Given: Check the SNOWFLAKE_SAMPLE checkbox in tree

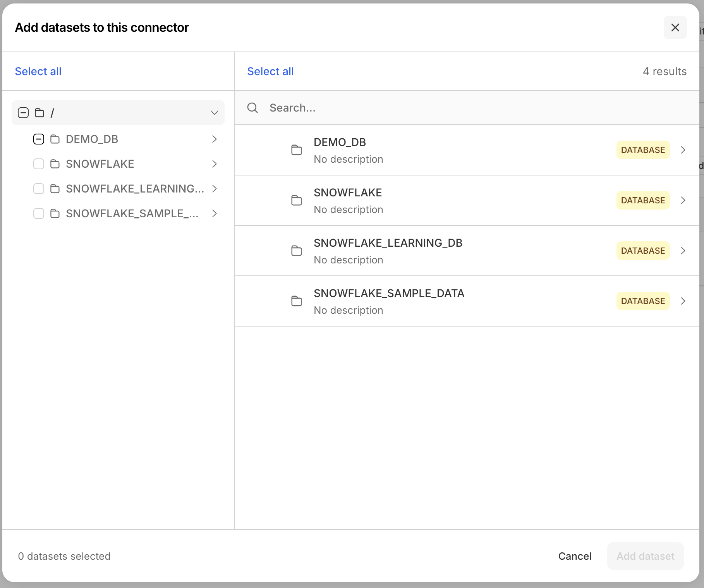Looking at the screenshot, I should (x=39, y=213).
